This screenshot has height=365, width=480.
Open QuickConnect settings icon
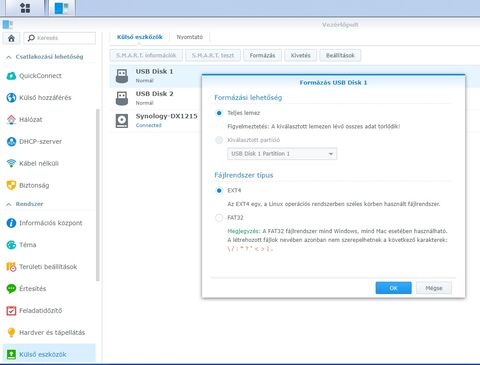tap(11, 76)
